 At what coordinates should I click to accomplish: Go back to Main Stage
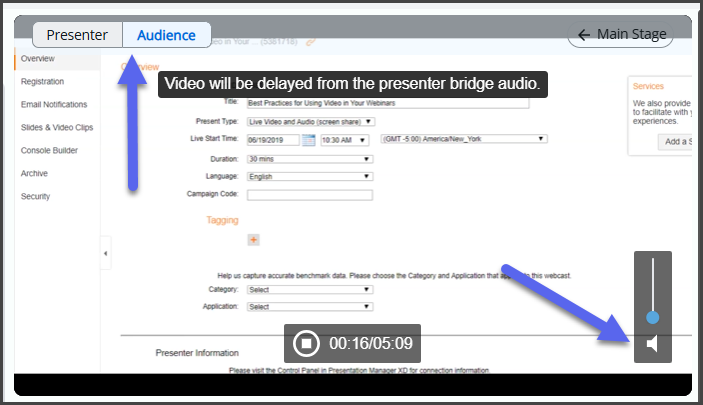pos(621,35)
